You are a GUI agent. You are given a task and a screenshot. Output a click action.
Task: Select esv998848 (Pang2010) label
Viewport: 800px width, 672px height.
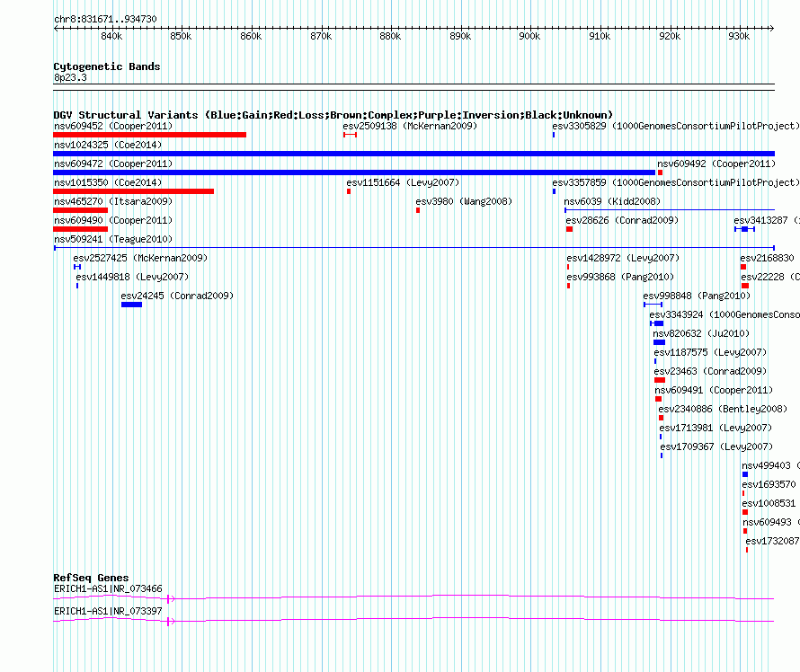[697, 296]
